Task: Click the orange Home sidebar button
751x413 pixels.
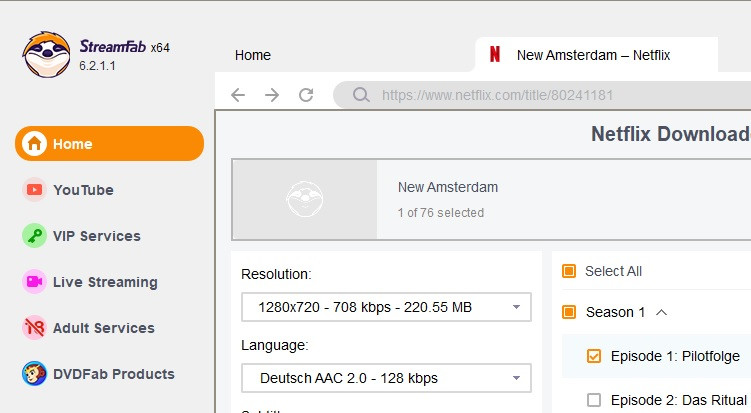Action: [x=109, y=144]
